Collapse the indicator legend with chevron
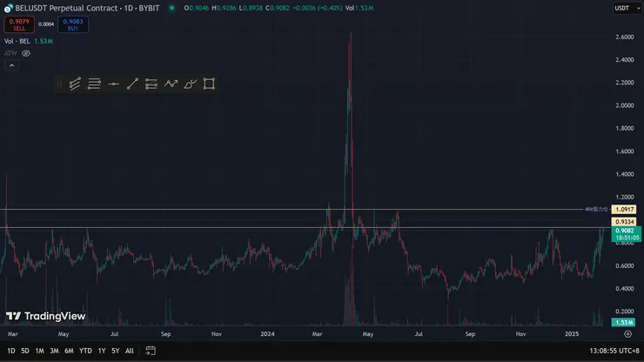 (x=11, y=66)
